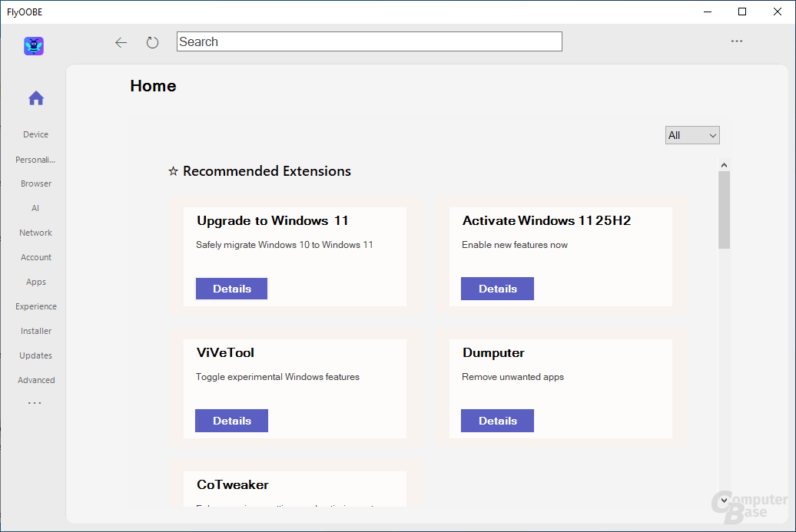Viewport: 796px width, 532px height.
Task: Open the Updates section in sidebar
Action: tap(35, 355)
